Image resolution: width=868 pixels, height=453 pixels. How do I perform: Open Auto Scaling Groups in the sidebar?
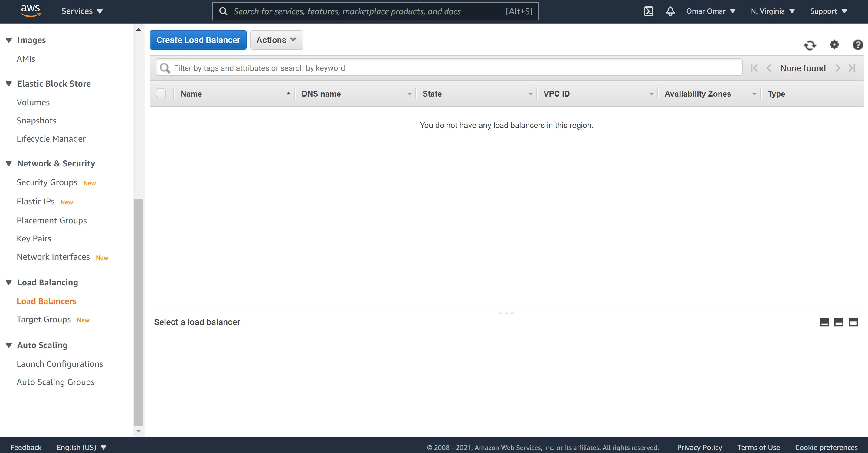(x=56, y=382)
